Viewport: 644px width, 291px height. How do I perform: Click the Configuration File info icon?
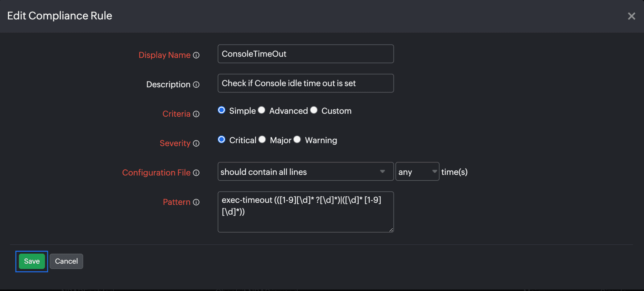196,173
